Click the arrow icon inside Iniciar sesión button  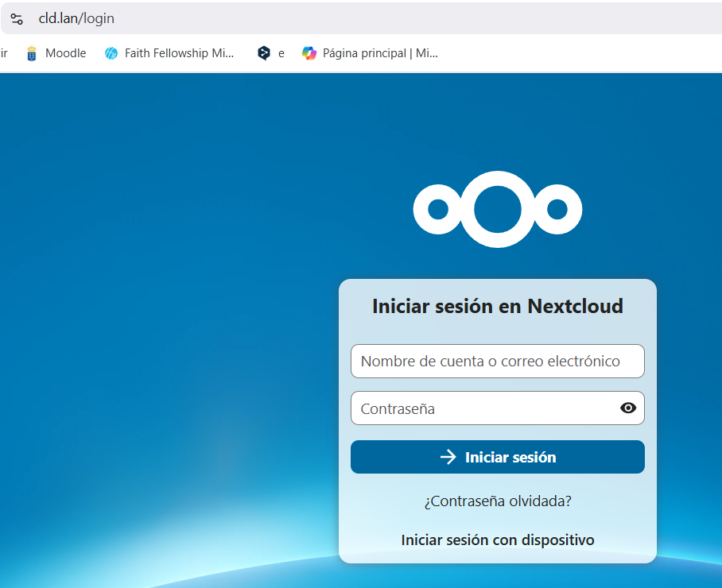click(448, 457)
